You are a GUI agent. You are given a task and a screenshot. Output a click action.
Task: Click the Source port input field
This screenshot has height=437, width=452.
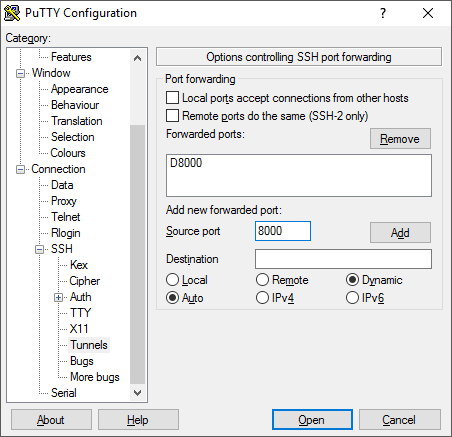tap(283, 231)
